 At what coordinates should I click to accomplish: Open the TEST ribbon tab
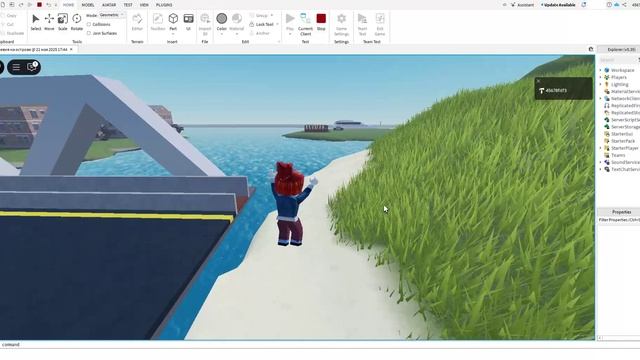128,5
